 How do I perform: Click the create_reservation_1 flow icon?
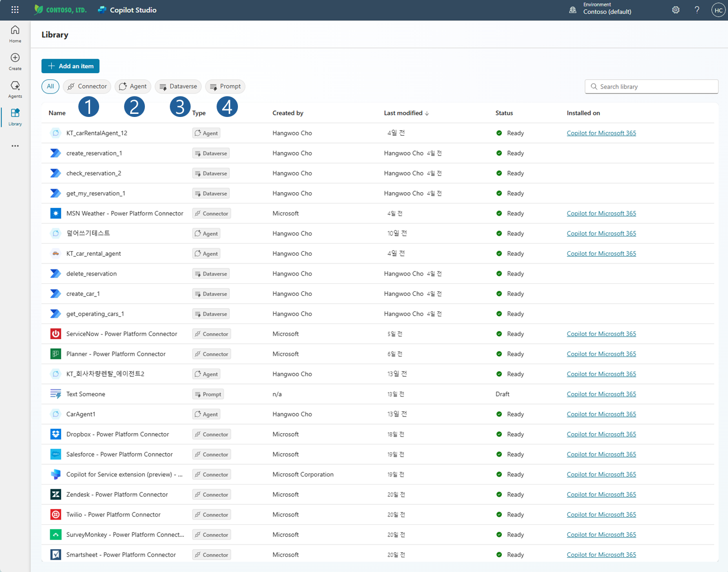click(x=55, y=153)
